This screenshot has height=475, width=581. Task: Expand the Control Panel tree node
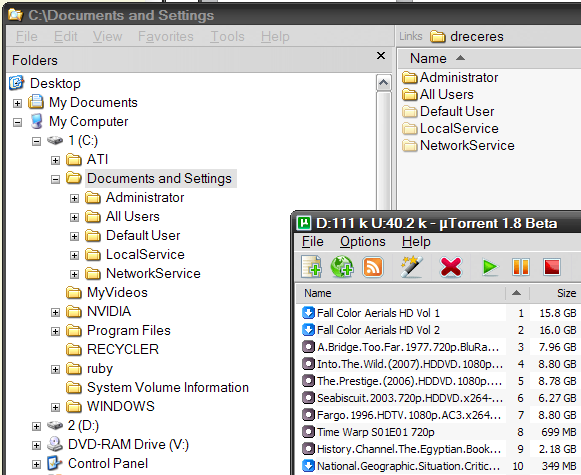[x=36, y=464]
